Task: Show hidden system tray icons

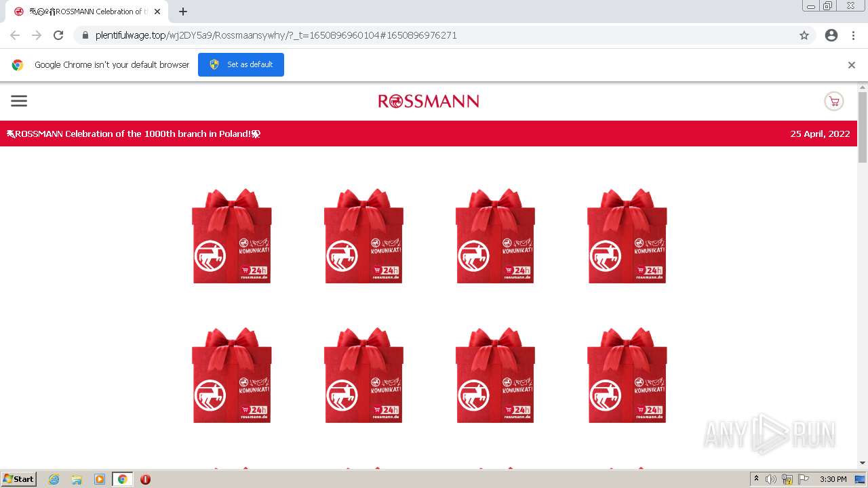Action: point(756,479)
